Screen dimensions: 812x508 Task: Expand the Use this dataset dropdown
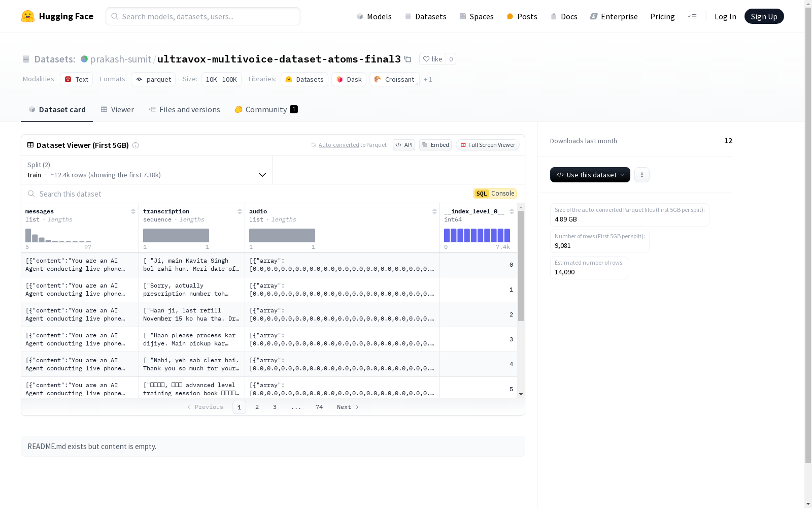pos(590,175)
